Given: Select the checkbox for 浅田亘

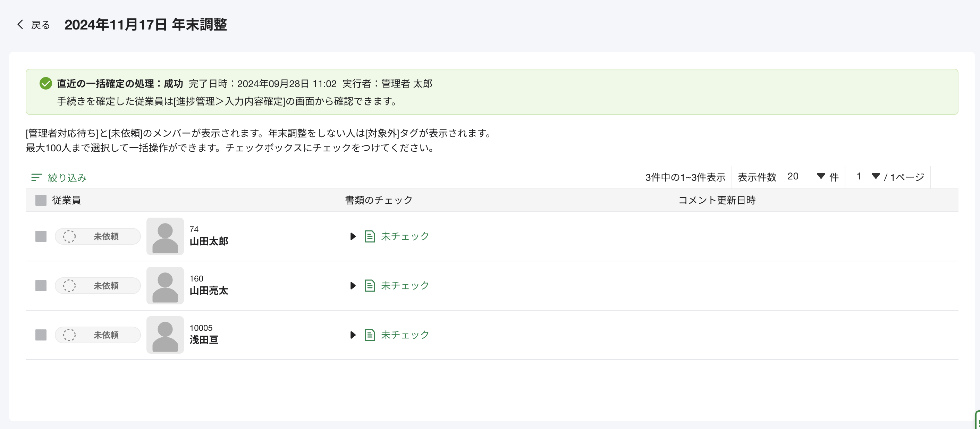Looking at the screenshot, I should pos(41,335).
